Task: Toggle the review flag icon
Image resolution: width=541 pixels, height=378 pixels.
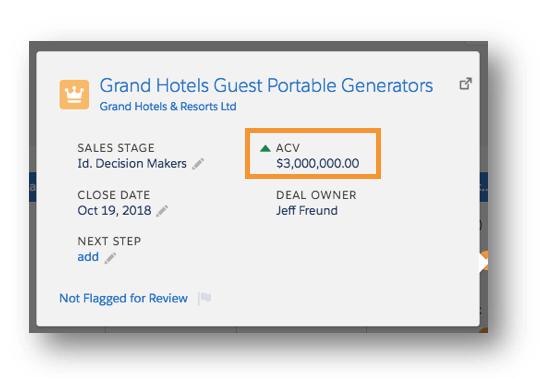Action: (x=205, y=298)
